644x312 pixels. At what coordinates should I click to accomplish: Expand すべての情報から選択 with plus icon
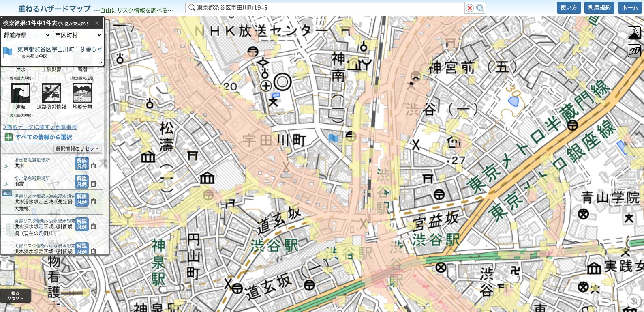pyautogui.click(x=9, y=137)
